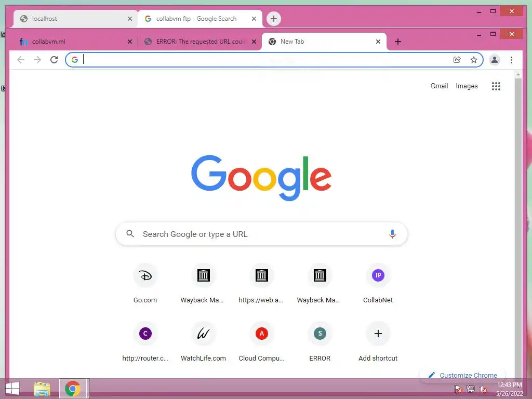
Task: Minimize the front Chrome window
Action: [x=478, y=34]
